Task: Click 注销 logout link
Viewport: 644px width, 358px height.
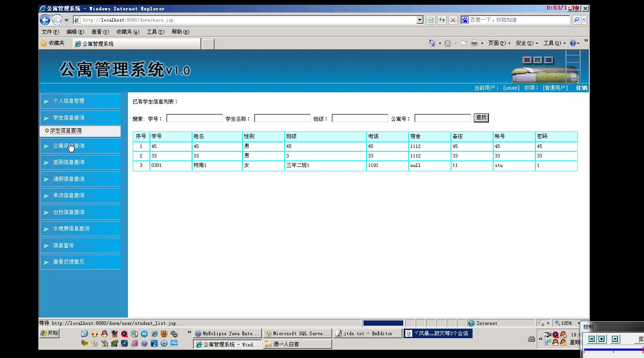Action: click(582, 88)
